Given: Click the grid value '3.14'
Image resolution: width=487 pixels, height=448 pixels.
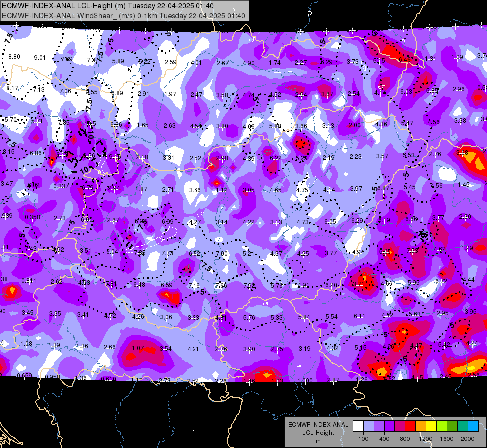Looking at the screenshot, I should coord(221,222).
